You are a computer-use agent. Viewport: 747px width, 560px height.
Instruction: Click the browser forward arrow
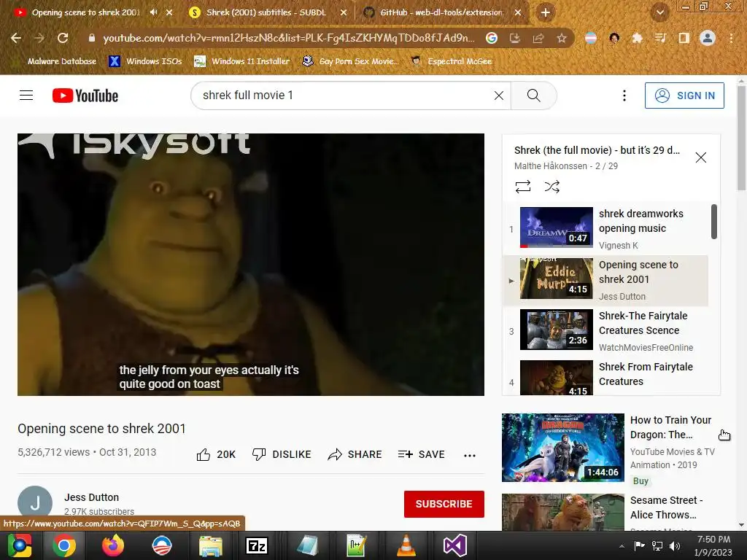[39, 38]
